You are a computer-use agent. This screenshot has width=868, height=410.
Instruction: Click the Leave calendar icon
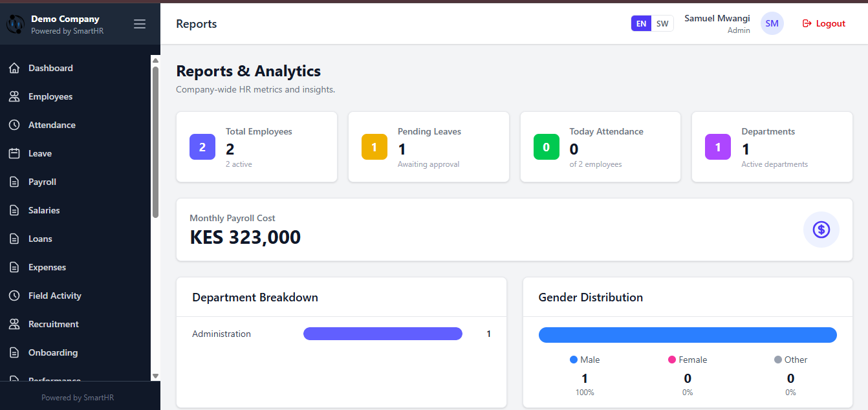tap(14, 153)
